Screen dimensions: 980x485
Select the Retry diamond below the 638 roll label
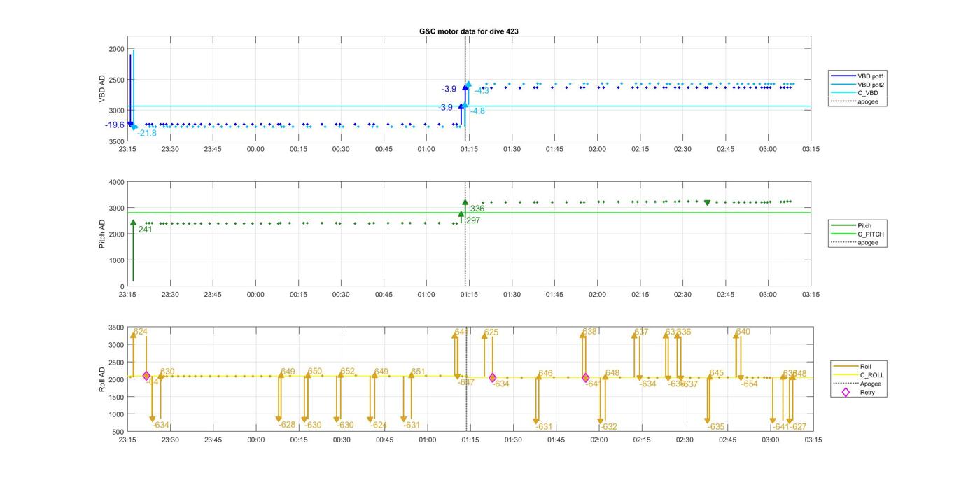(586, 378)
